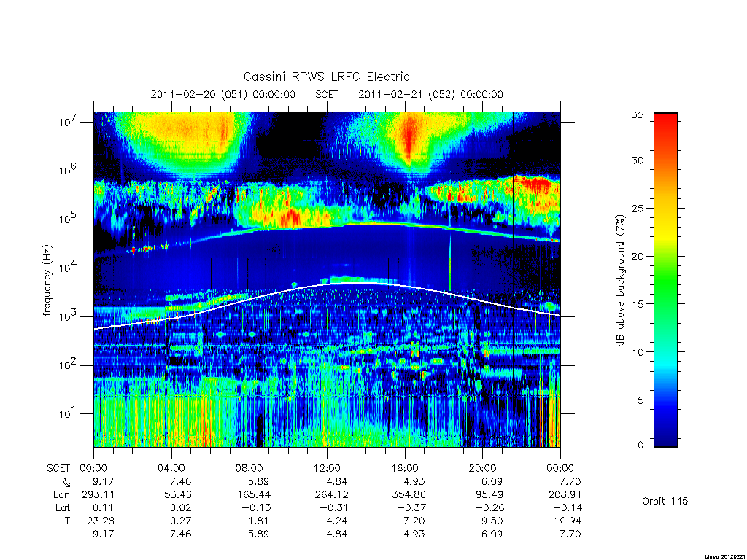Click the title "Cassini RPWS LRFC Electric"
Viewport: 747px width, 560px height.
[326, 77]
